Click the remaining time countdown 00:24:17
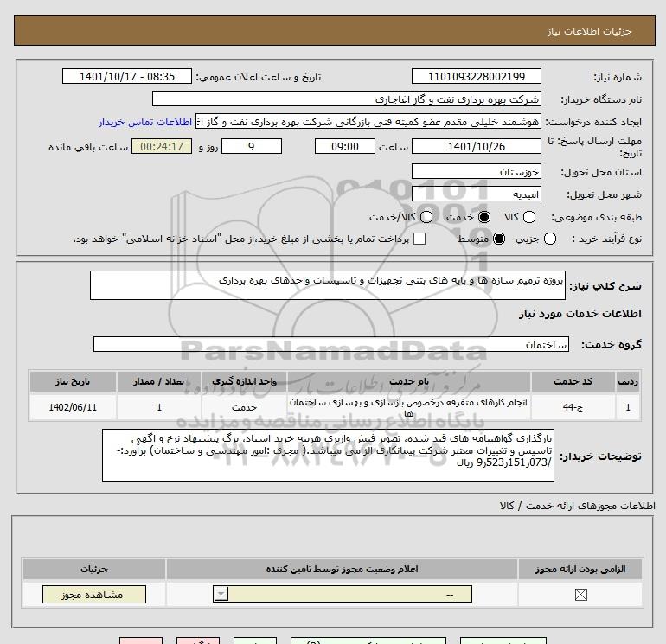666x644 pixels. (x=162, y=146)
